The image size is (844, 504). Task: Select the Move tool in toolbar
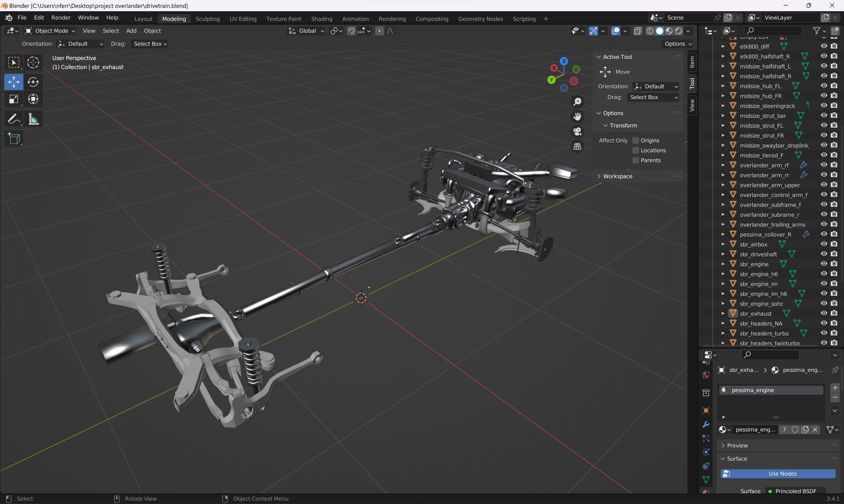14,82
